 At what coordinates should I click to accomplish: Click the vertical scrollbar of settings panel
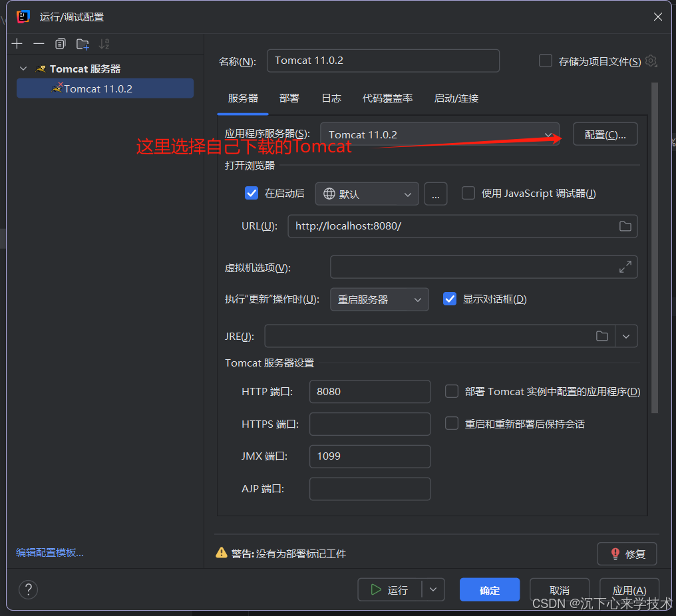655,248
